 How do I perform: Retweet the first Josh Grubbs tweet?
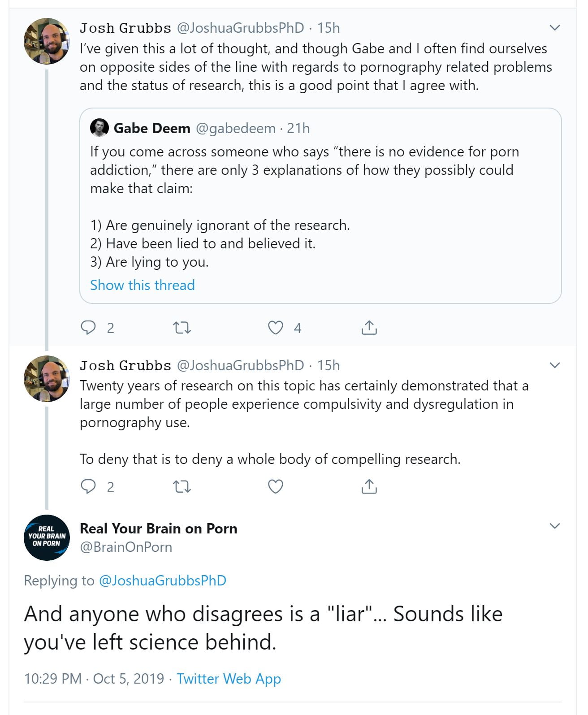pyautogui.click(x=182, y=328)
